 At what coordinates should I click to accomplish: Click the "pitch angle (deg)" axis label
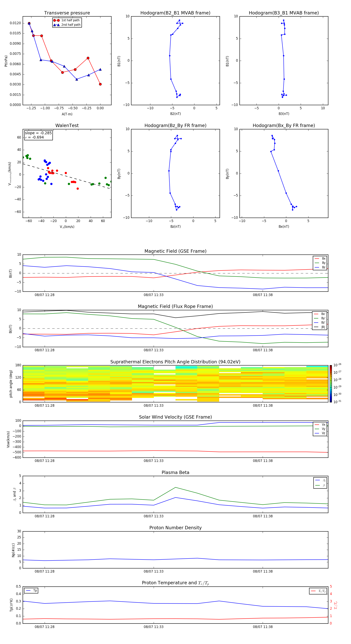point(11,384)
